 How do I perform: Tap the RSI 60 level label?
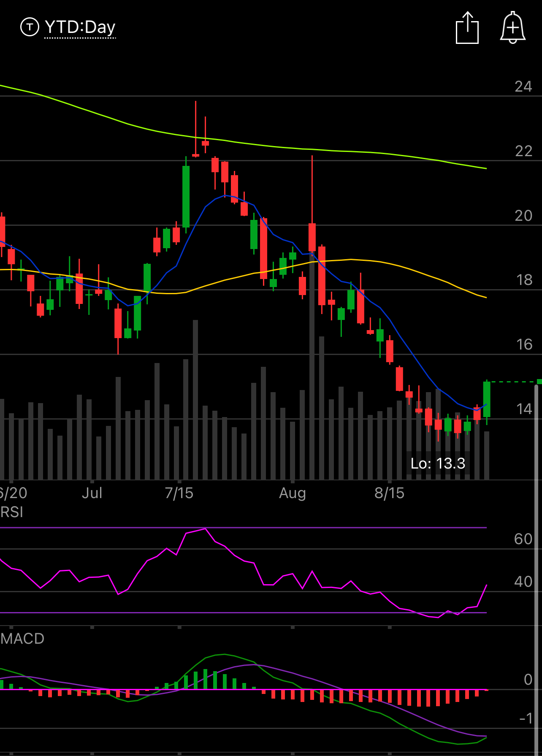pos(523,539)
